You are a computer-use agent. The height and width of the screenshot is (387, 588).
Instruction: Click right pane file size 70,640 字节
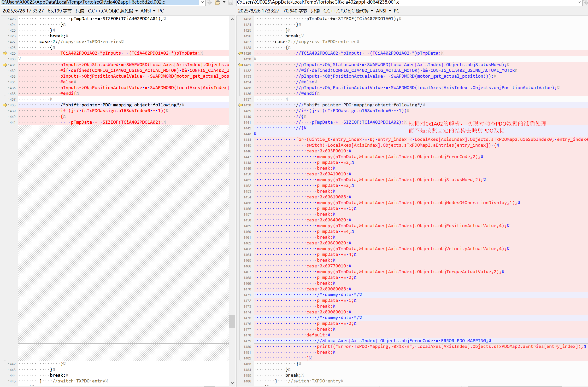pos(295,11)
